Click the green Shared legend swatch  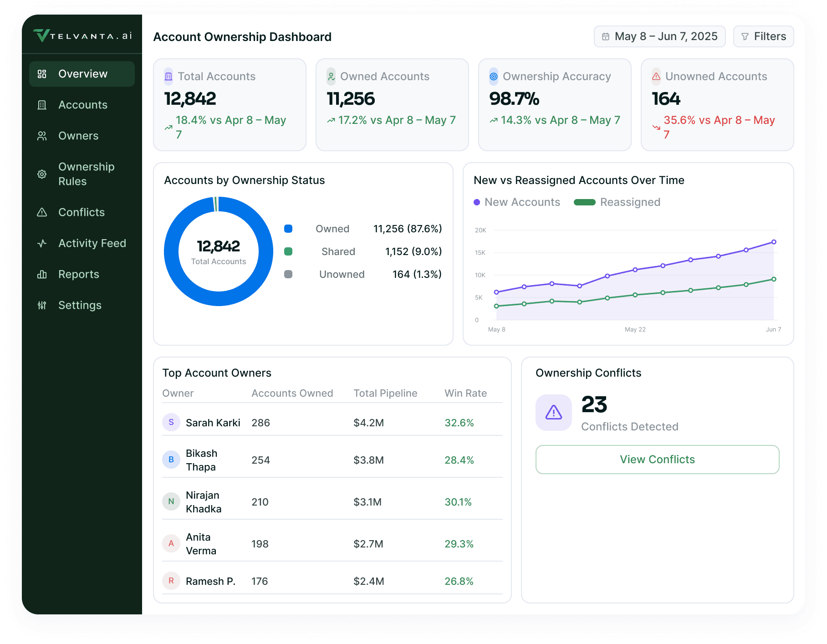point(288,251)
